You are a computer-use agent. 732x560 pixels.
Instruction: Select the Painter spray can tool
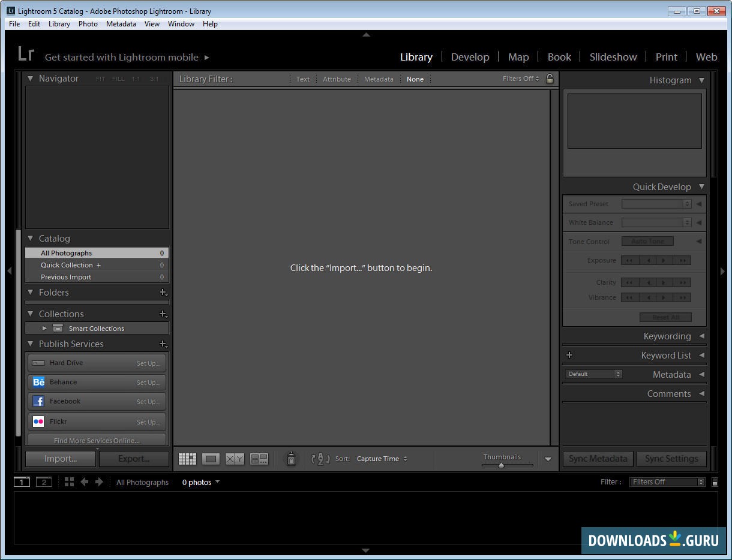pos(291,459)
